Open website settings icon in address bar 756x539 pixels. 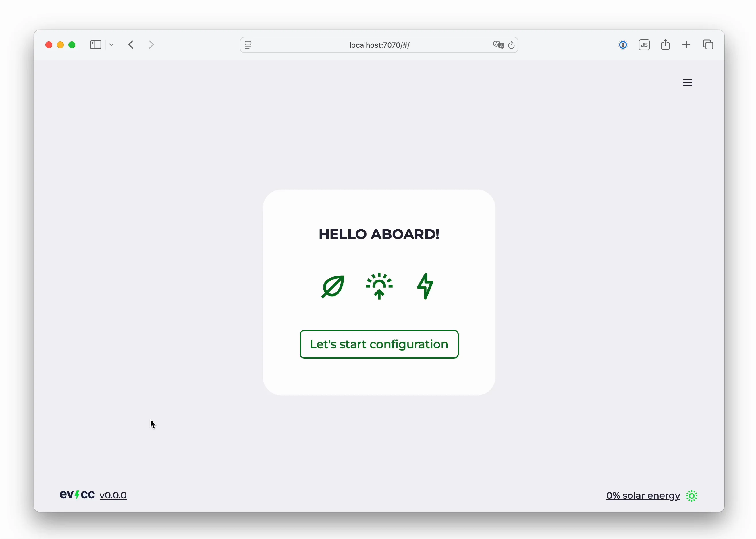point(248,45)
